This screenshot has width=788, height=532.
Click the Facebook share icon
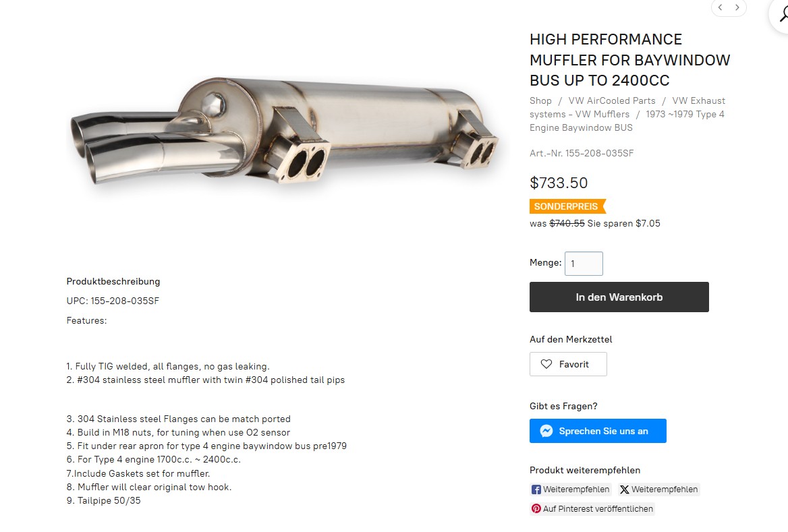(x=536, y=490)
